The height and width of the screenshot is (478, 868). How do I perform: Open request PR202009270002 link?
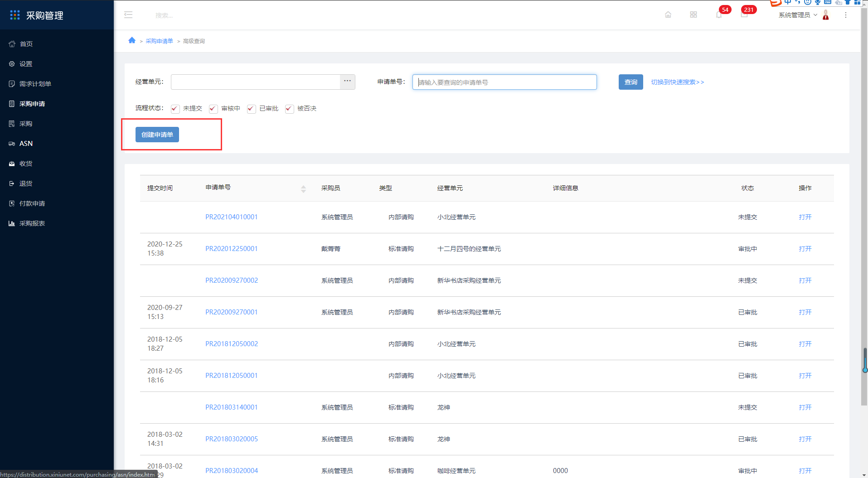point(232,280)
